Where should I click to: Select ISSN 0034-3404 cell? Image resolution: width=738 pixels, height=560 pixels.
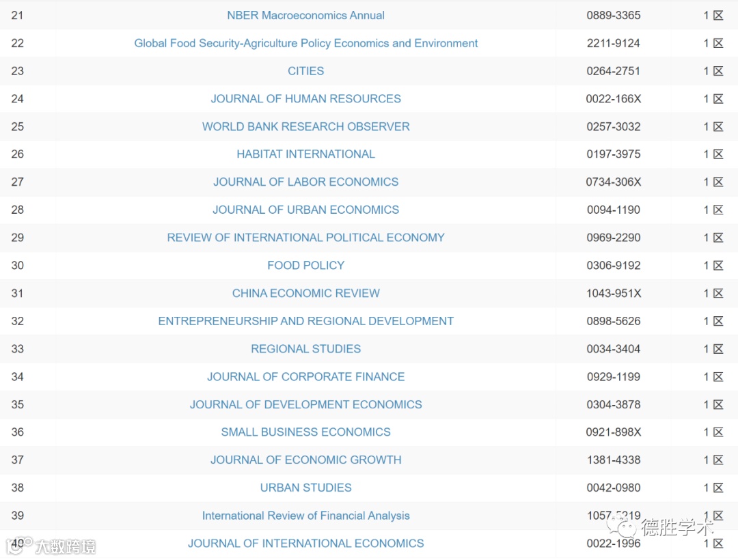coord(613,348)
